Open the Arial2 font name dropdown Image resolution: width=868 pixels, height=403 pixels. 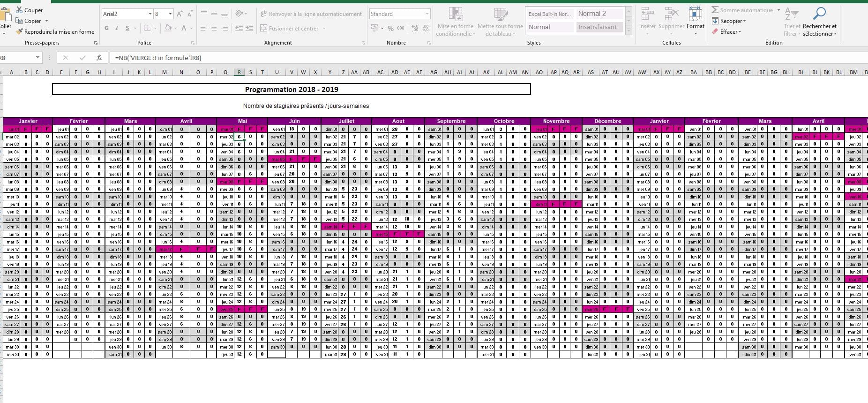[150, 14]
